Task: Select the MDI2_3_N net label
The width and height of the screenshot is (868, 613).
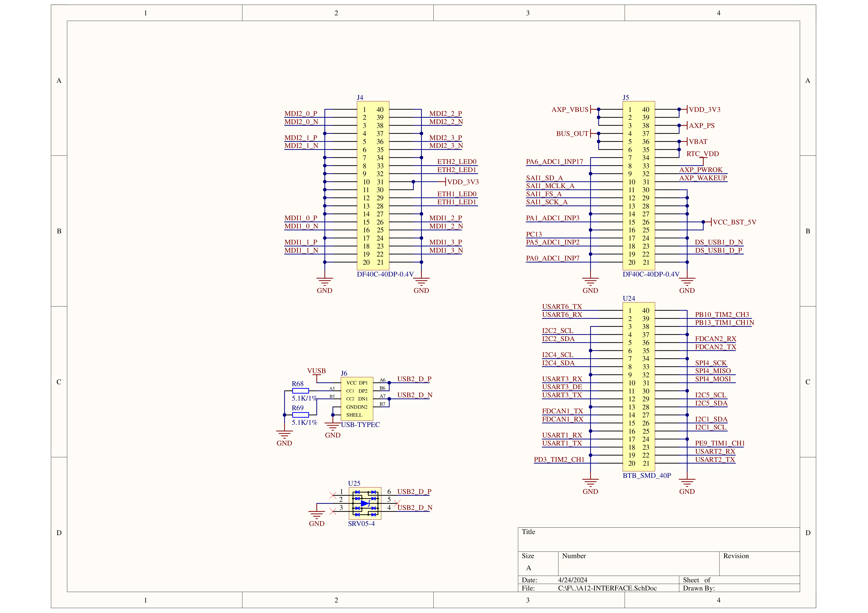Action: [x=446, y=146]
